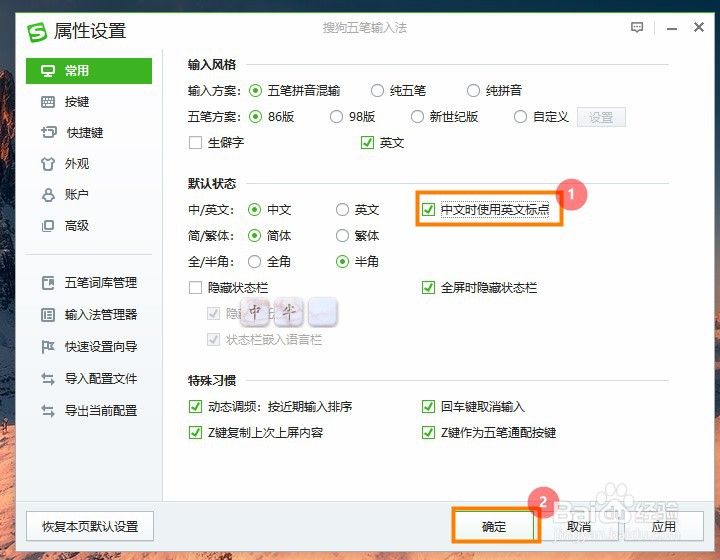Select 86版 Wubi scheme
Screen dimensions: 720x560
pos(255,117)
